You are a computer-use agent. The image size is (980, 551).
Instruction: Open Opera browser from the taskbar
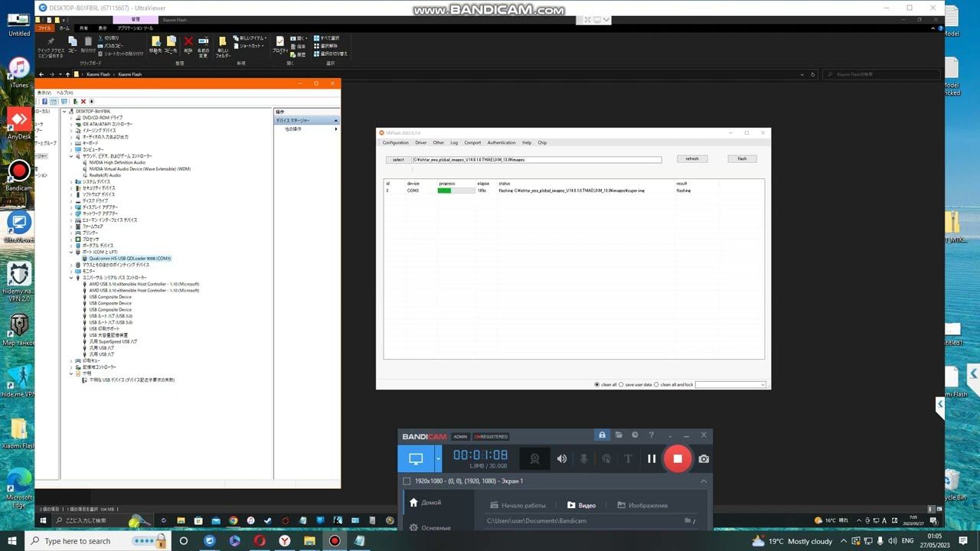coord(260,541)
